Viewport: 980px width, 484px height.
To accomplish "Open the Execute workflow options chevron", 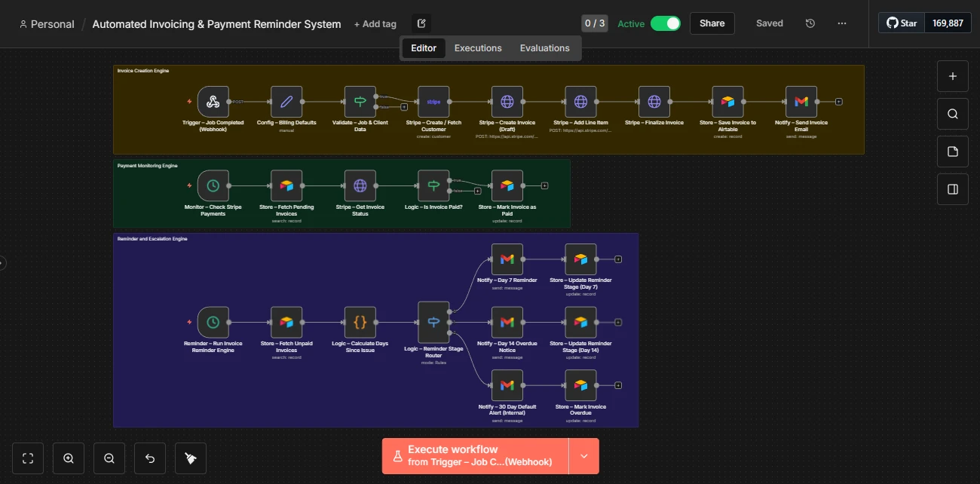I will [583, 455].
